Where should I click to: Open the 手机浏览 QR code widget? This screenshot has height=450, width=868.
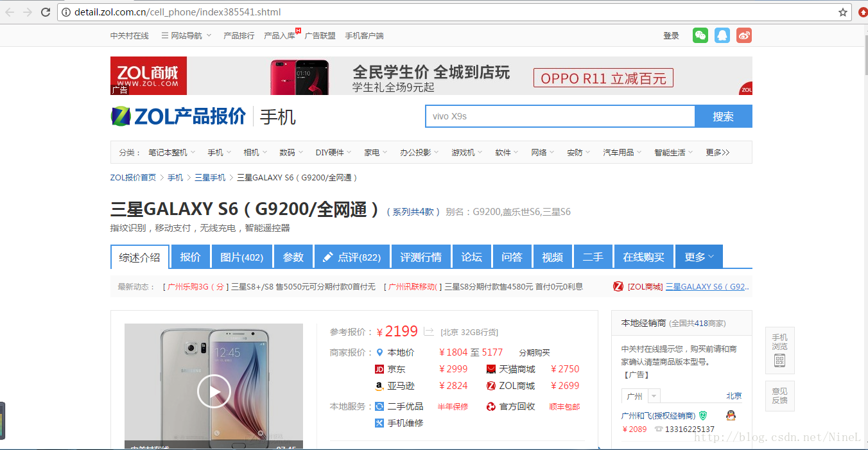(779, 350)
